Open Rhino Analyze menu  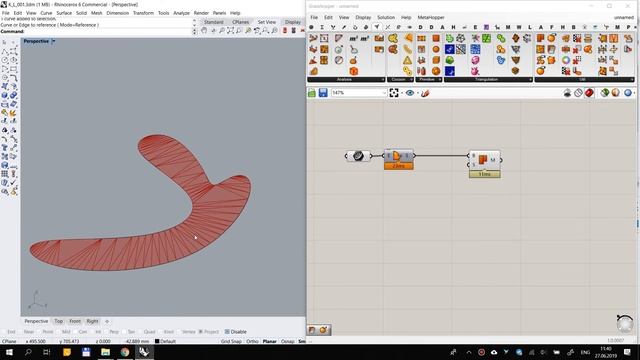(181, 13)
